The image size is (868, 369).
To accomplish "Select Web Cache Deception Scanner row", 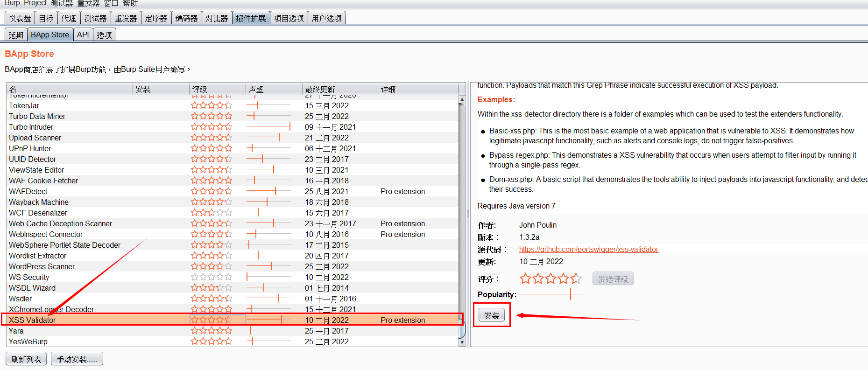I will (233, 223).
